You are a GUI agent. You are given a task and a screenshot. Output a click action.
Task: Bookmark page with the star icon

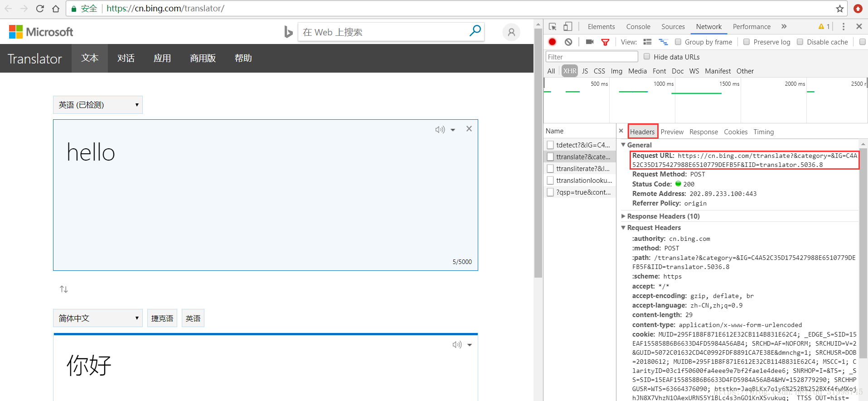[840, 9]
